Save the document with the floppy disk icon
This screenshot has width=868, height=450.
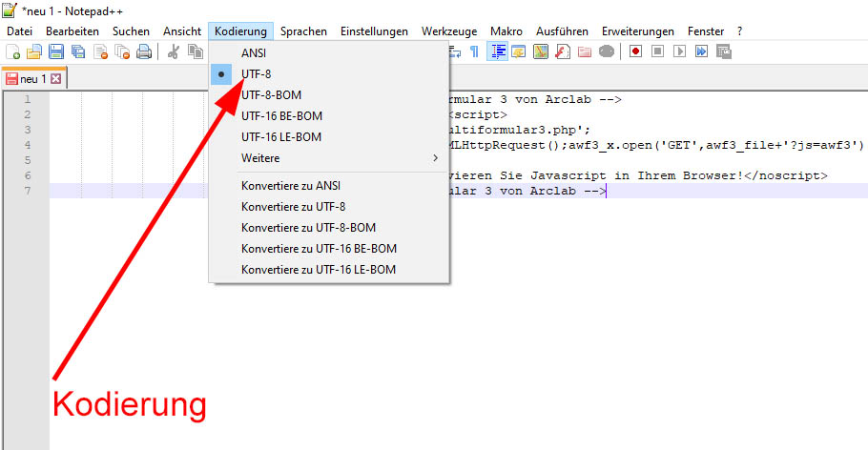click(56, 51)
